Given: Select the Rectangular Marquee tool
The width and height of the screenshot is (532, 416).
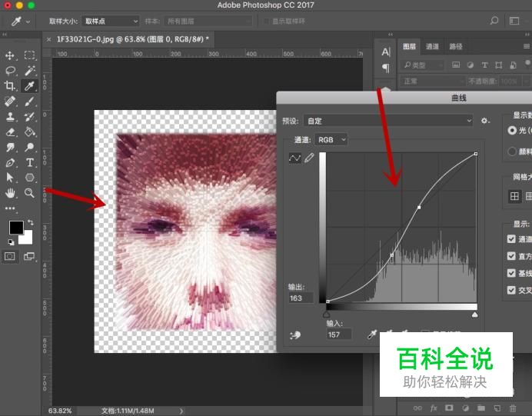Looking at the screenshot, I should [x=29, y=55].
